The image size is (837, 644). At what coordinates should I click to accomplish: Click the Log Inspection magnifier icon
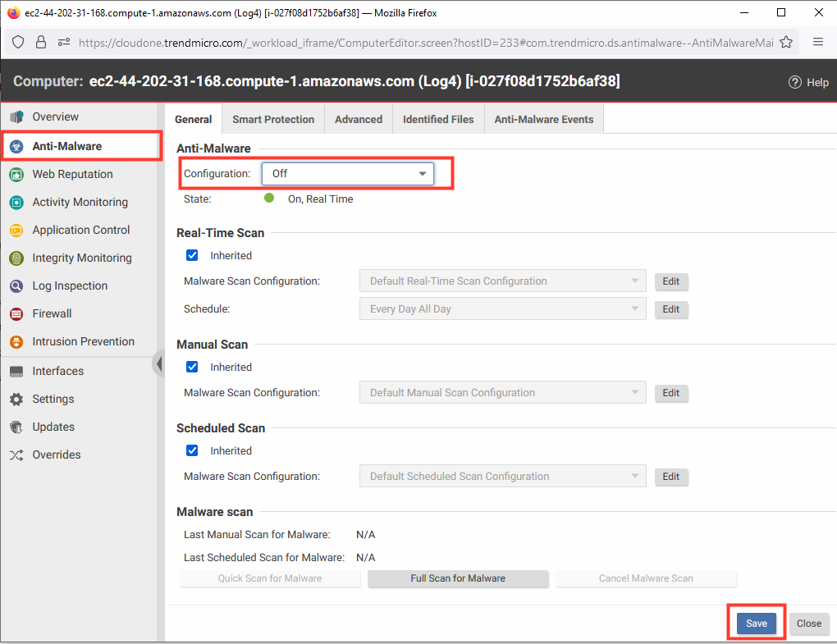coord(16,286)
